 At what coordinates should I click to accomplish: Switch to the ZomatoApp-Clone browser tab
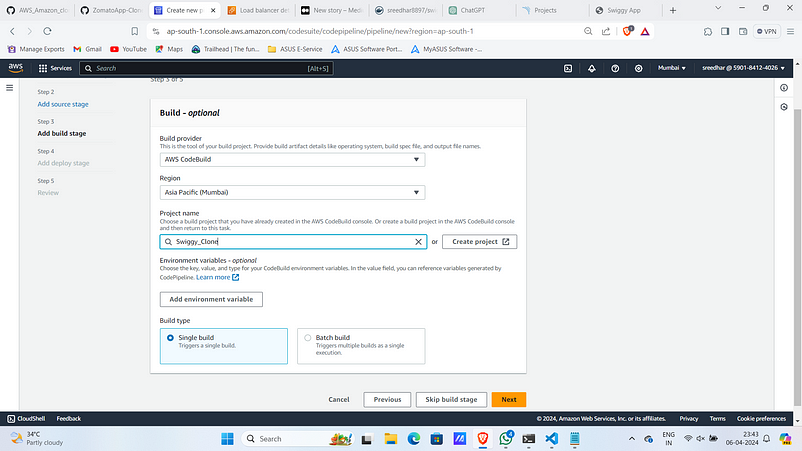click(112, 10)
